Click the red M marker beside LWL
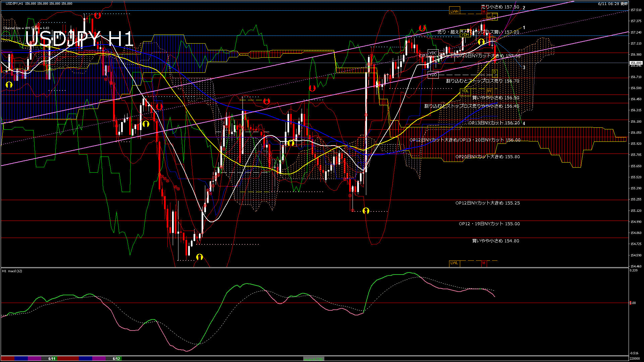The height and width of the screenshot is (362, 644). point(484,263)
